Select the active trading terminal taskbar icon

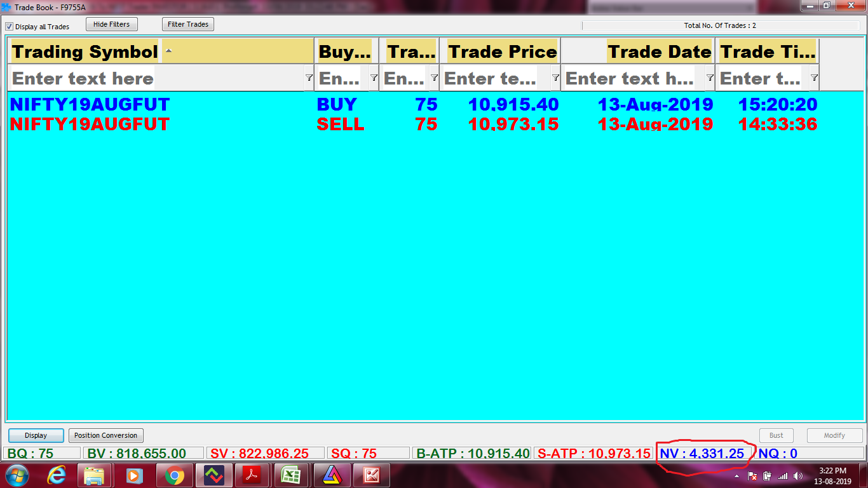[214, 475]
